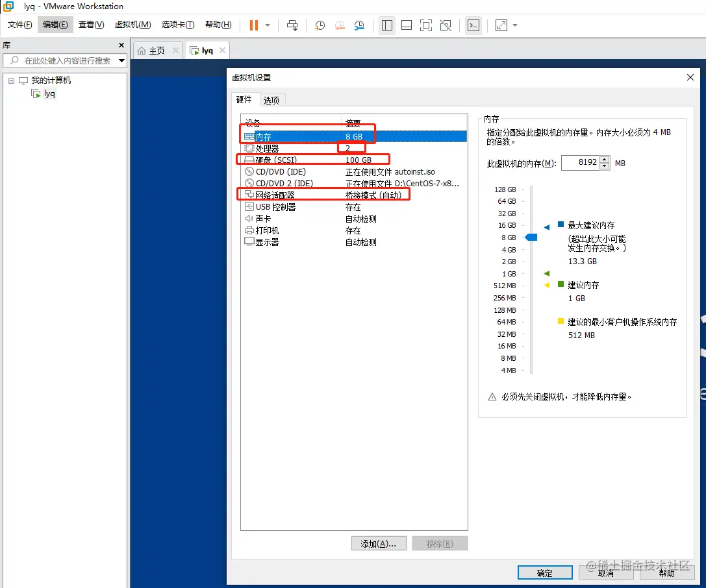
Task: Click the 摘要 column header
Action: click(x=405, y=123)
